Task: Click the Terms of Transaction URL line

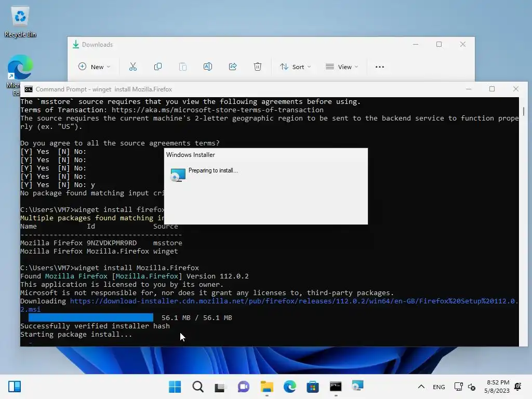Action: pos(171,110)
